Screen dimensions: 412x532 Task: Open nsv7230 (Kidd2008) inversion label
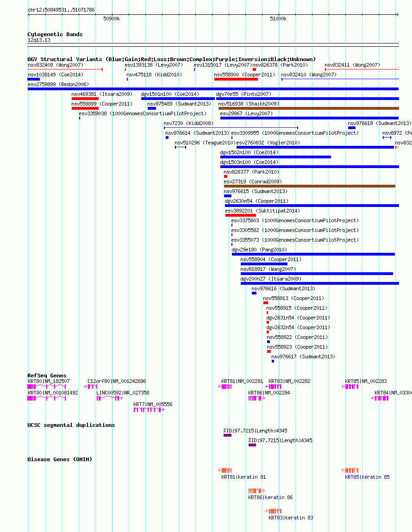[188, 124]
